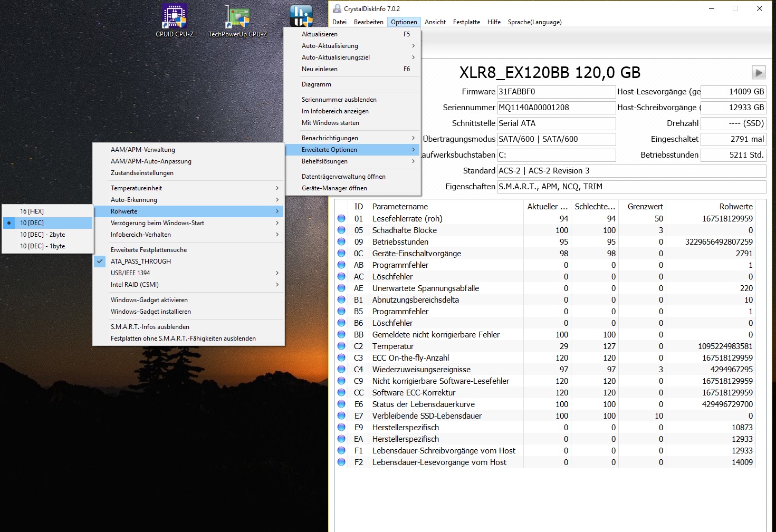Open AAM/APM-Verwaltung entry
This screenshot has height=532, width=776.
189,150
